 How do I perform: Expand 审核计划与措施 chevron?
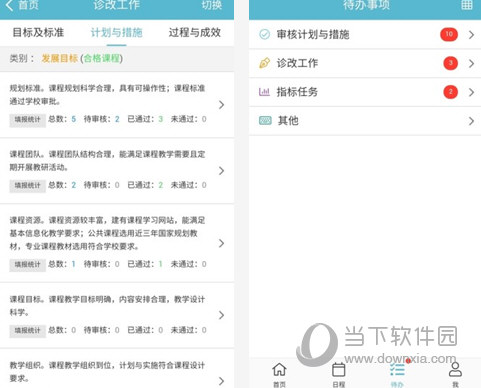pos(471,34)
